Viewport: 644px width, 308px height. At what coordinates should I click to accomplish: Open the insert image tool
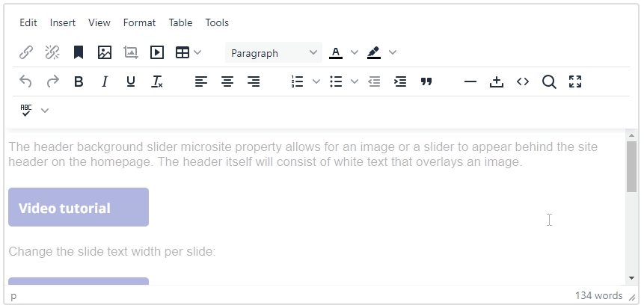tap(105, 52)
